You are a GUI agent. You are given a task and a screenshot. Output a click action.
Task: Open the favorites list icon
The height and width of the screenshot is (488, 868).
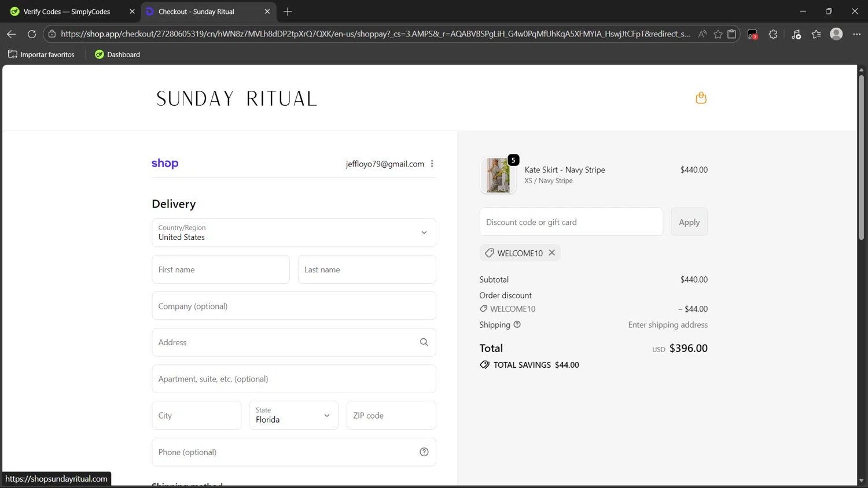click(x=816, y=34)
